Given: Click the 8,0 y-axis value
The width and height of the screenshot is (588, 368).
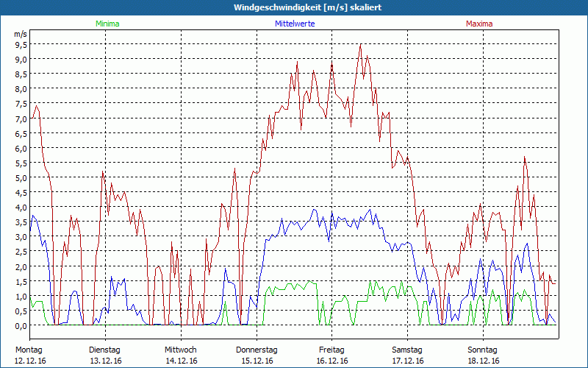Looking at the screenshot, I should 21,88.
